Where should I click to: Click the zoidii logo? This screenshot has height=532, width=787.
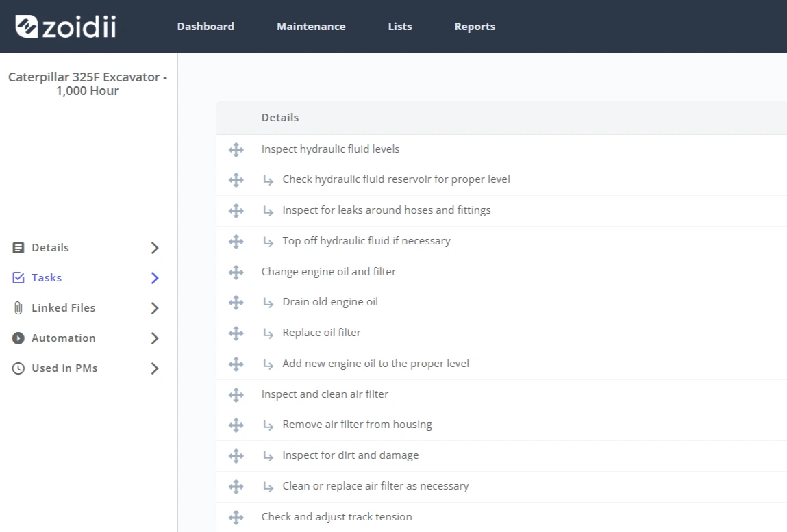[65, 27]
